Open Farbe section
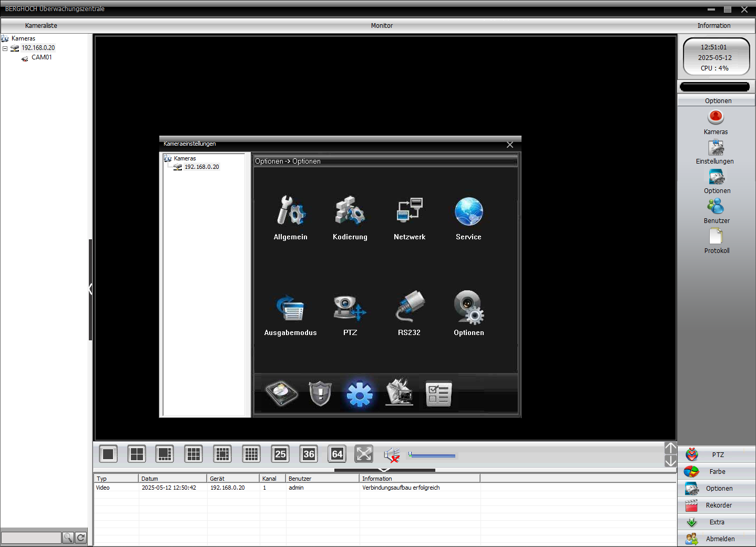This screenshot has height=547, width=756. click(x=717, y=471)
